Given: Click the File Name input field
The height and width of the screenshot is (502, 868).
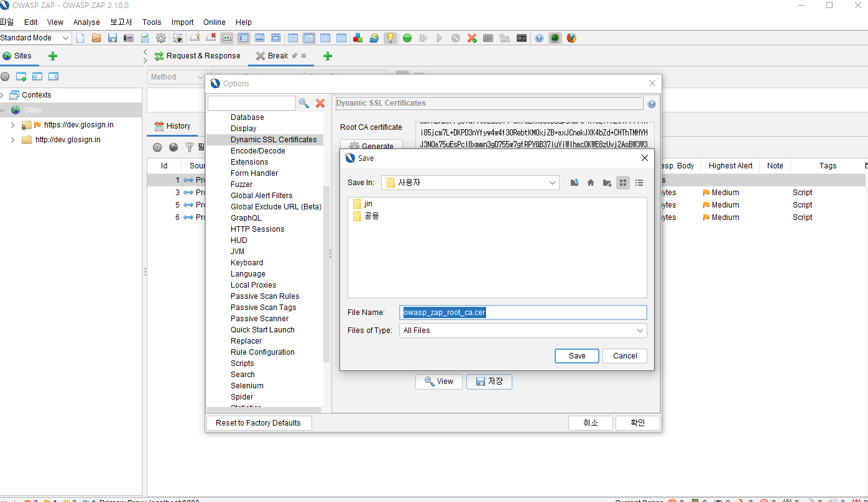Looking at the screenshot, I should pos(523,313).
